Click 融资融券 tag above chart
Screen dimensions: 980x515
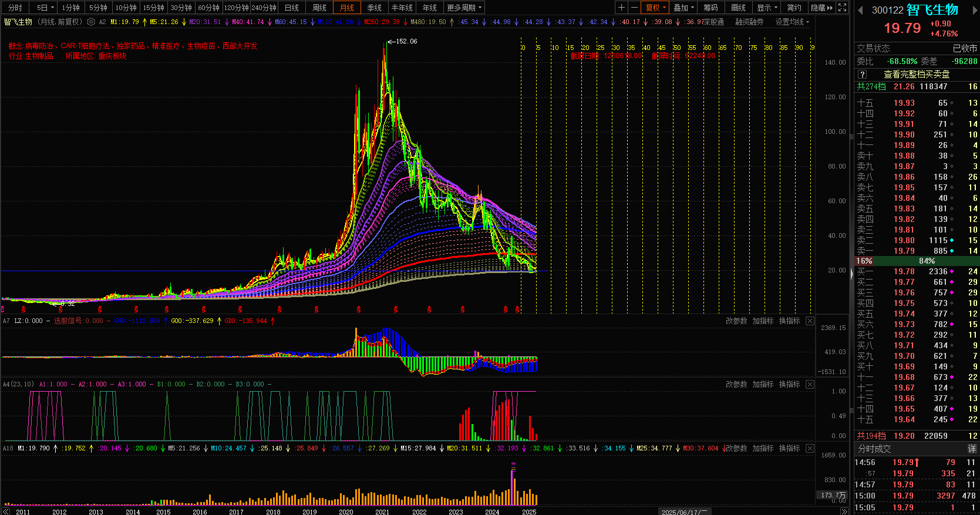(x=749, y=22)
